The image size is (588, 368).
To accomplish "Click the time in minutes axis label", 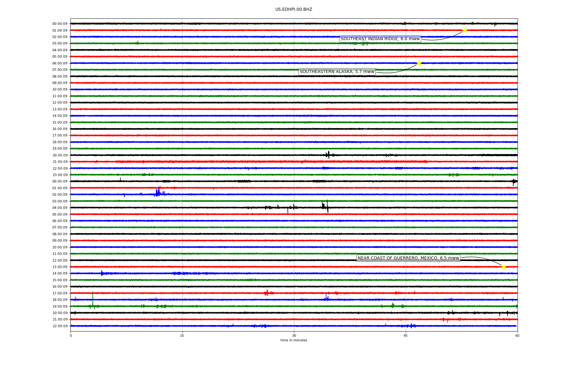I will point(294,340).
